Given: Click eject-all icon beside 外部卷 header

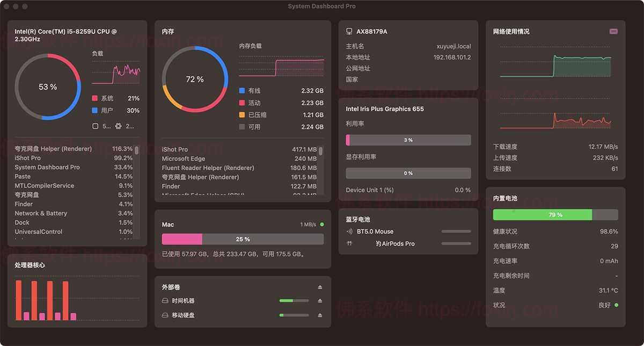Looking at the screenshot, I should [320, 287].
